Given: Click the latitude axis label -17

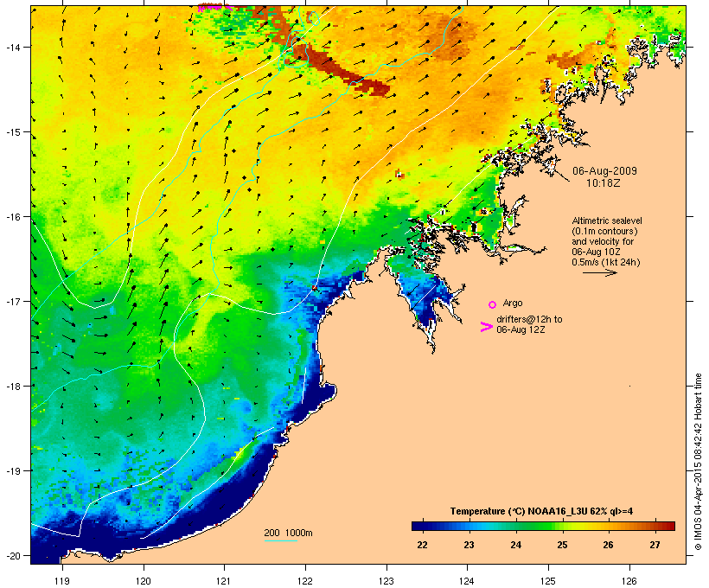Looking at the screenshot, I should 12,301.
